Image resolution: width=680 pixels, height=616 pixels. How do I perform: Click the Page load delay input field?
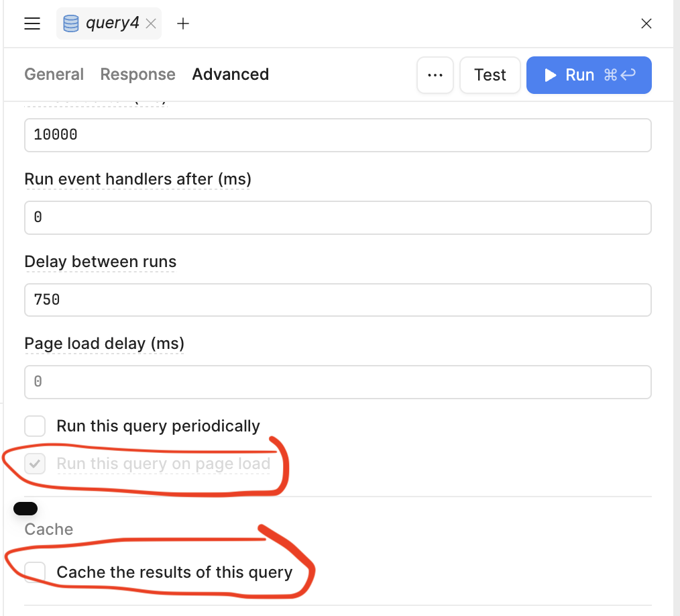[x=337, y=382]
